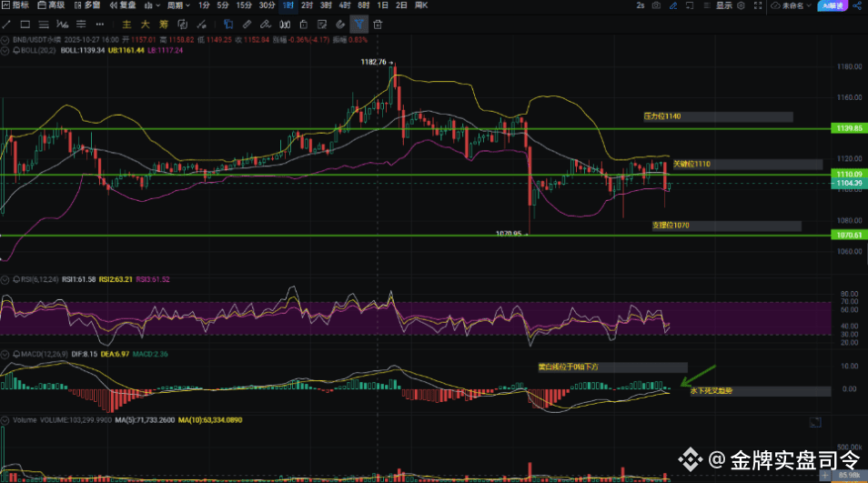Click the blue layers copy icon
This screenshot has height=483, width=868.
point(228,25)
